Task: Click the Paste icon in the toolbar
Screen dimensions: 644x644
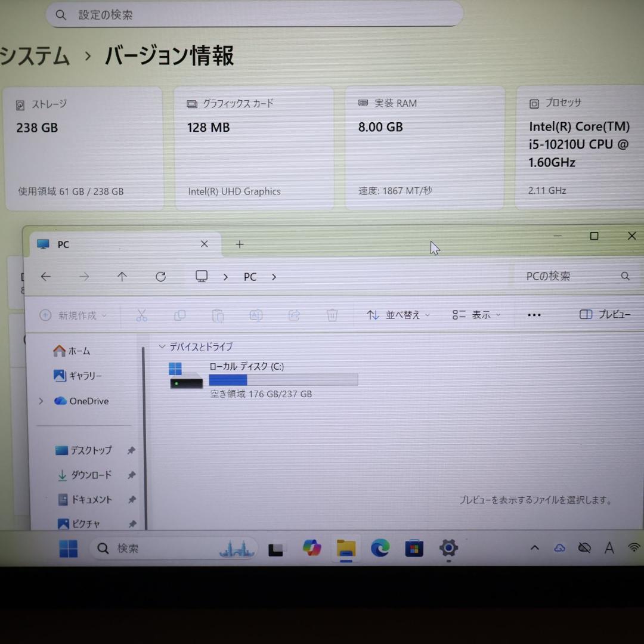Action: point(218,315)
